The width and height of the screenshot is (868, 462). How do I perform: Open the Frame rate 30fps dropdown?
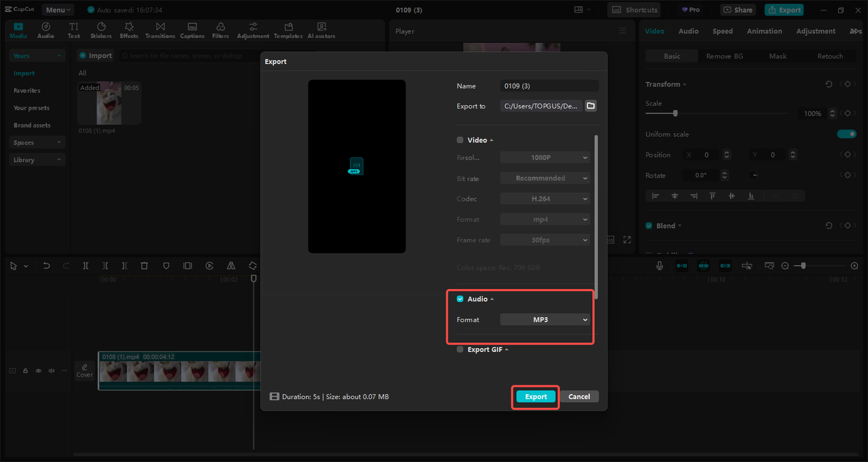click(x=545, y=240)
